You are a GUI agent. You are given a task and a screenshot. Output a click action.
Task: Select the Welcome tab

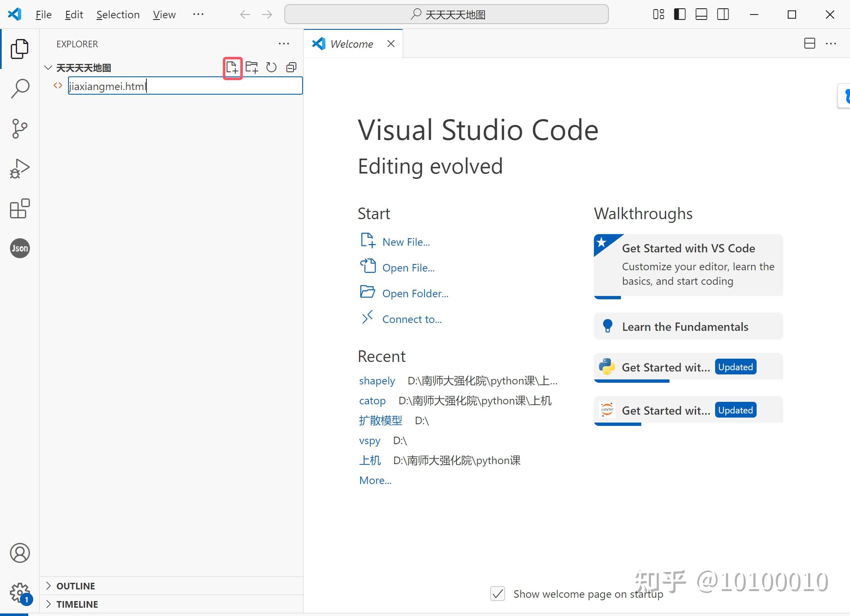pos(351,44)
